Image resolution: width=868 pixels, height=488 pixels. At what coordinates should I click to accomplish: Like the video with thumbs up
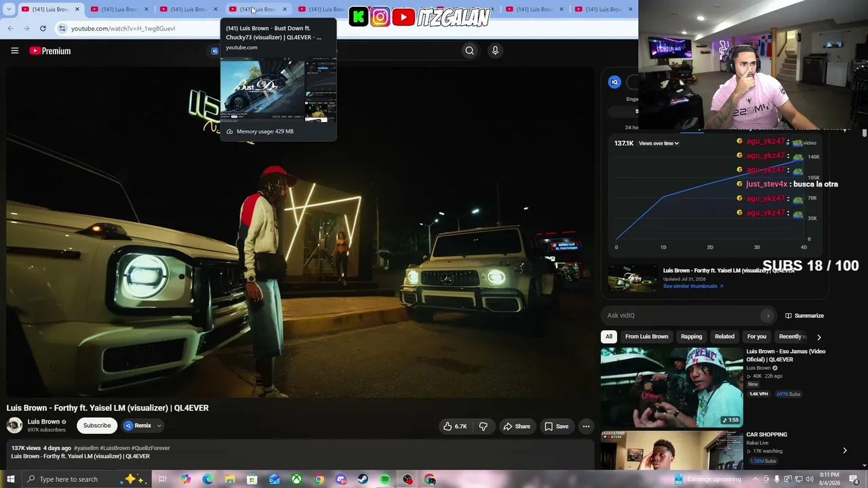455,426
